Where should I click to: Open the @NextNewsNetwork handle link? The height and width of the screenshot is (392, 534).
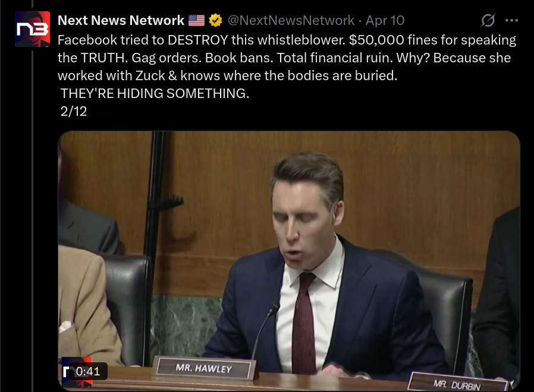(x=291, y=20)
